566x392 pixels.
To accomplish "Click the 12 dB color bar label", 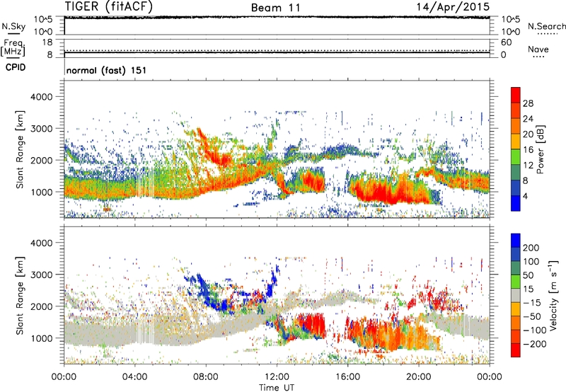I will point(528,166).
